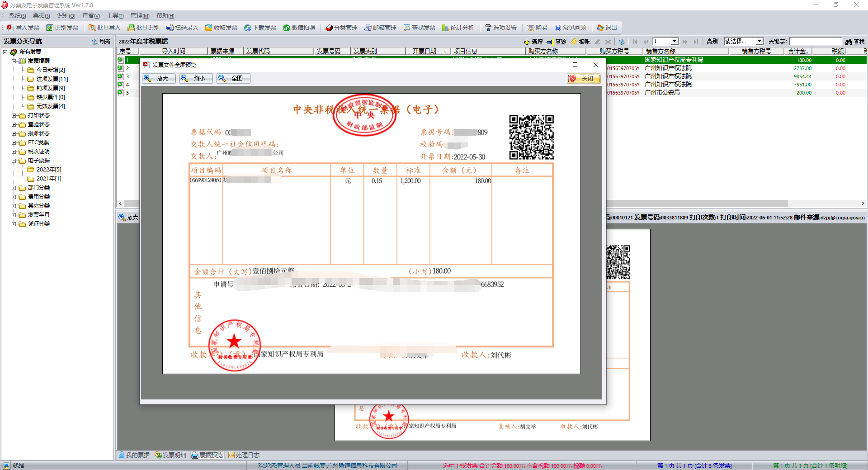Switch to the 我的票据 tab
The height and width of the screenshot is (470, 868).
point(134,455)
